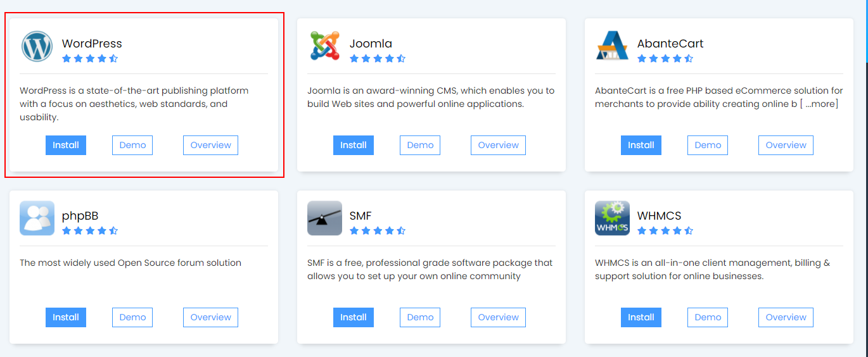View the WHMCS Overview
868x357 pixels.
click(786, 317)
